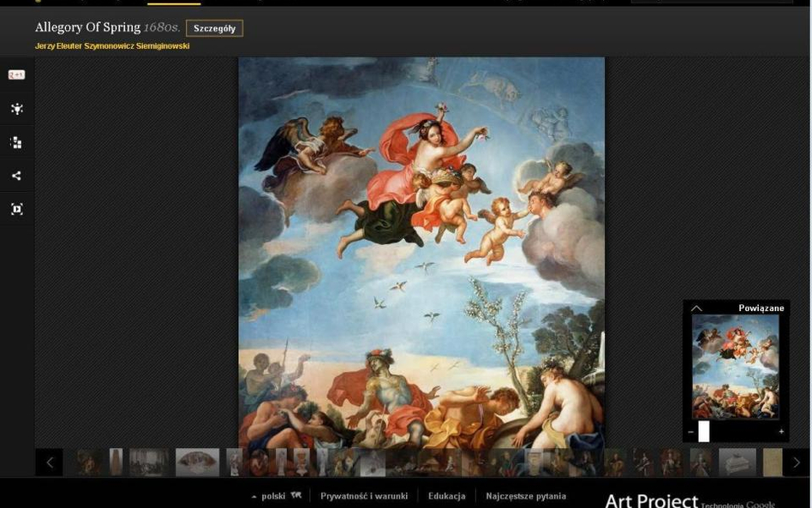The image size is (812, 508).
Task: Open the compare artworks icon in sidebar
Action: coord(16,142)
